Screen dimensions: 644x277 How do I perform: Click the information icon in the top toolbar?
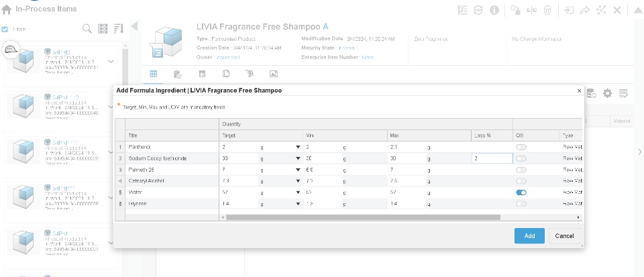coord(494,10)
